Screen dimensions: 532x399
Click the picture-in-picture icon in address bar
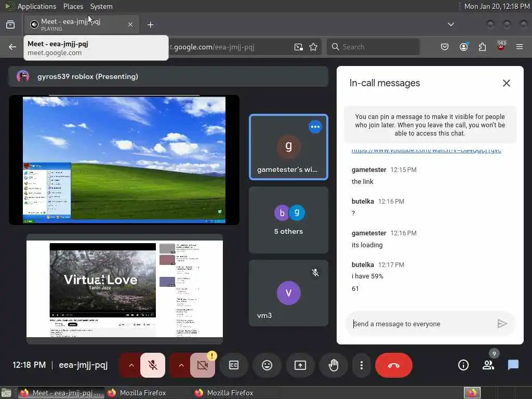pos(298,47)
